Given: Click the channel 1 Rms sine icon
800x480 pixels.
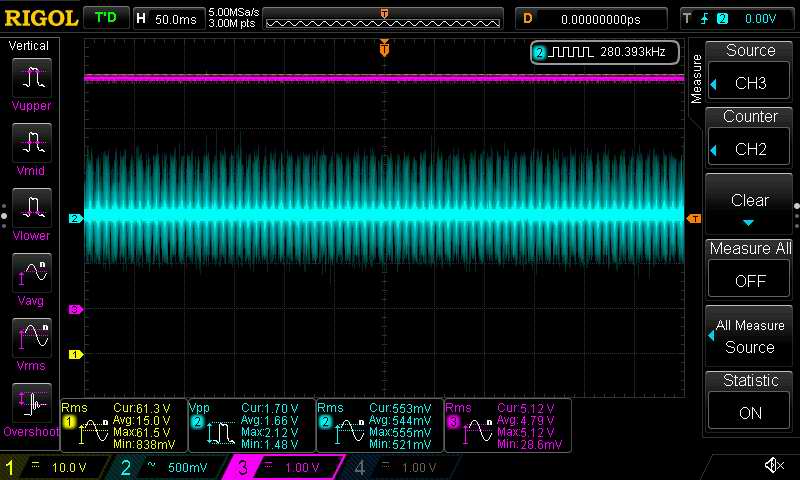Looking at the screenshot, I should click(93, 431).
